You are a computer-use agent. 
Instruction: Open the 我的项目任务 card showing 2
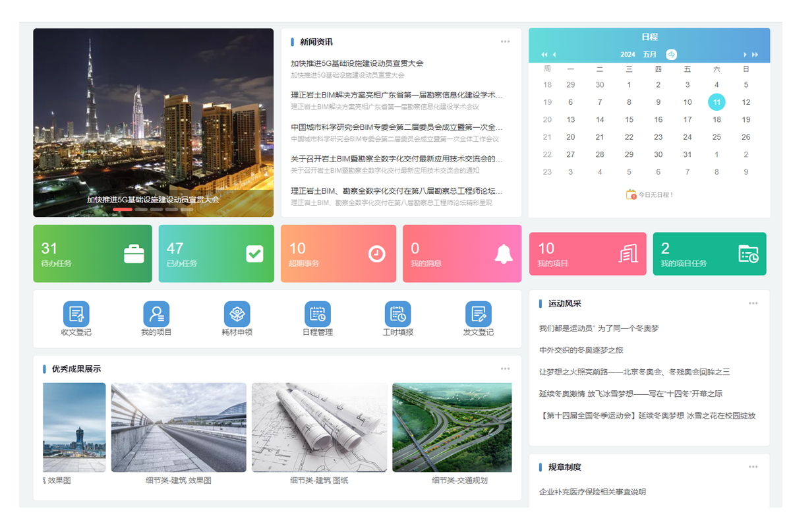point(709,254)
